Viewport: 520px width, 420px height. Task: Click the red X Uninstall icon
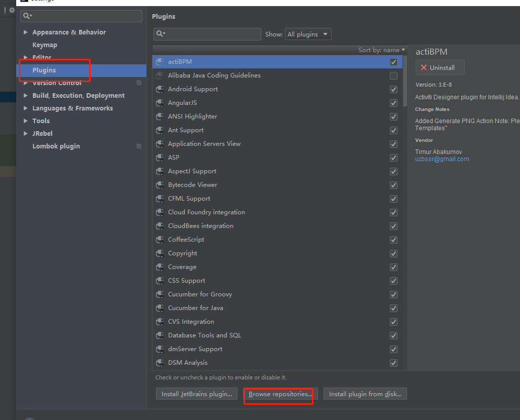pos(424,68)
